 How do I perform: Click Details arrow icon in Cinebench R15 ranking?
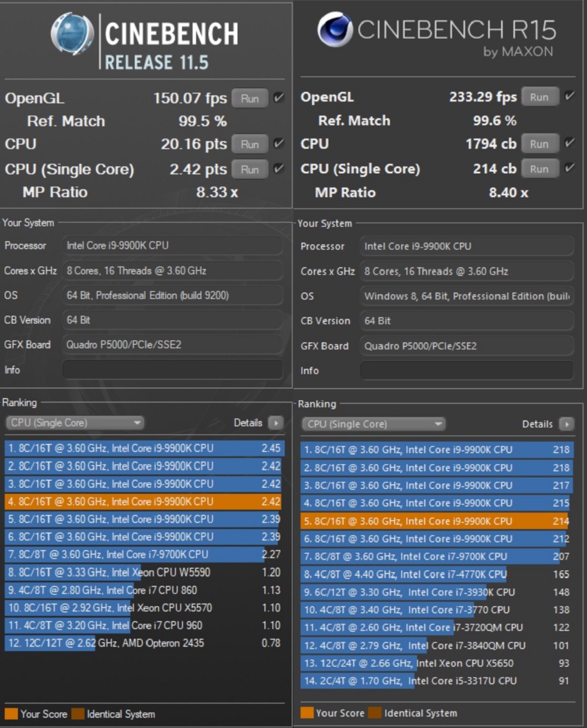(x=566, y=424)
